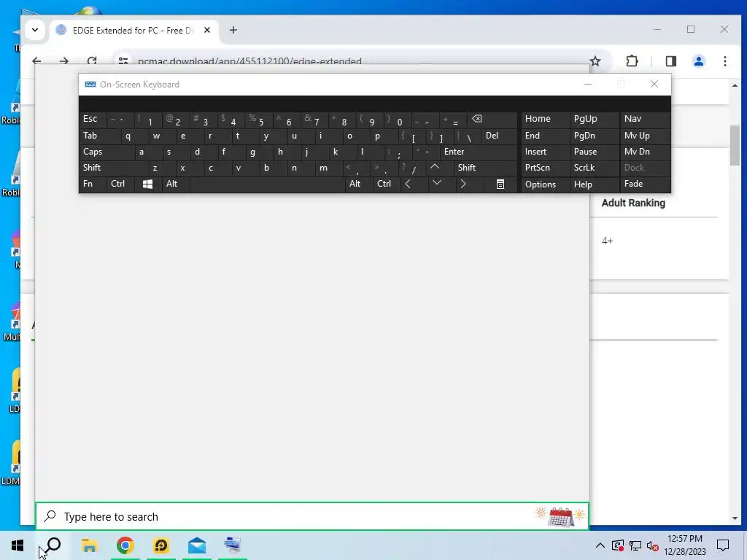Toggle the right Ctrl key
Image resolution: width=747 pixels, height=560 pixels.
click(387, 184)
